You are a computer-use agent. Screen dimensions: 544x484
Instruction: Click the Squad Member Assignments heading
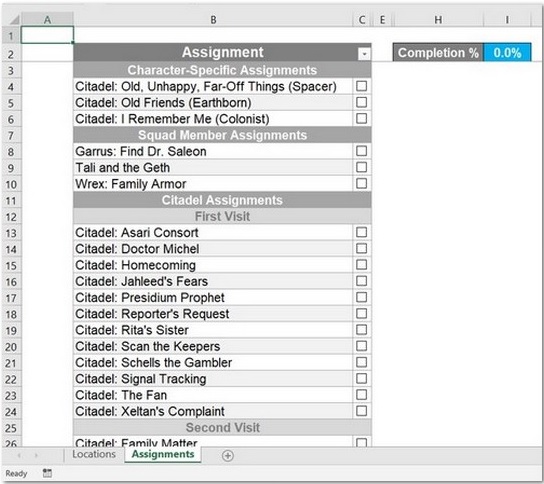point(222,135)
